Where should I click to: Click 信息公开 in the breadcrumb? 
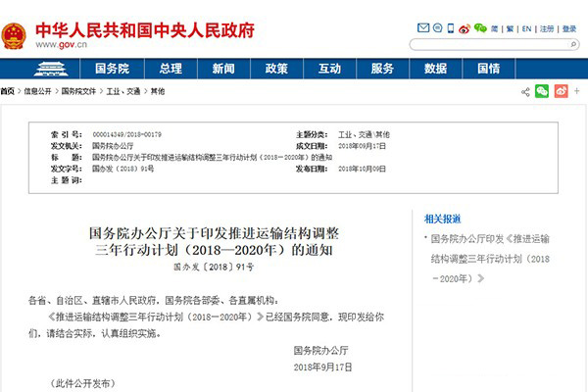point(36,91)
